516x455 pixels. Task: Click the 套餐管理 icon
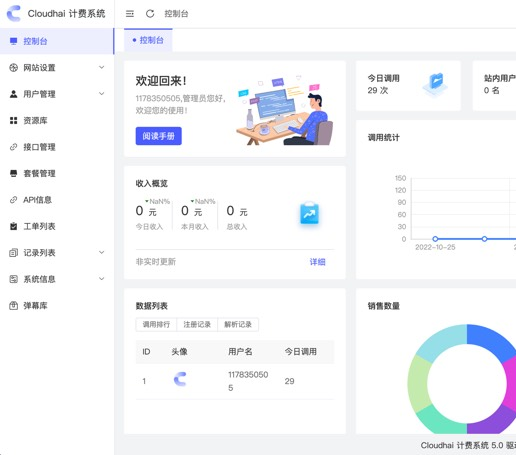click(13, 173)
